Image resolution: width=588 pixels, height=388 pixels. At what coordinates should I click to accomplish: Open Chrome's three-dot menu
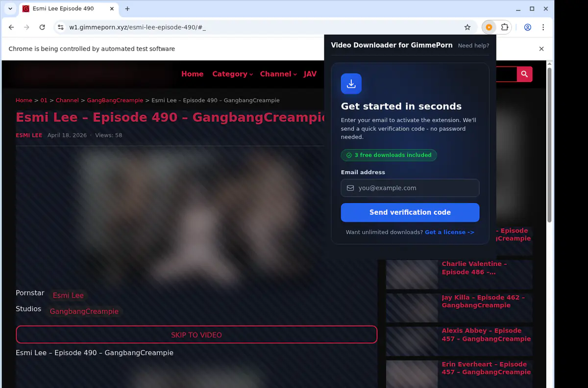[x=543, y=27]
